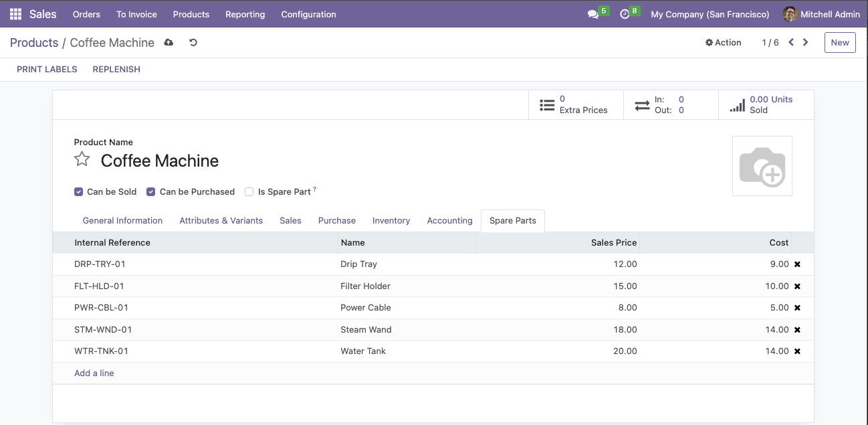Open the activities clock icon
The image size is (868, 425).
pos(625,14)
